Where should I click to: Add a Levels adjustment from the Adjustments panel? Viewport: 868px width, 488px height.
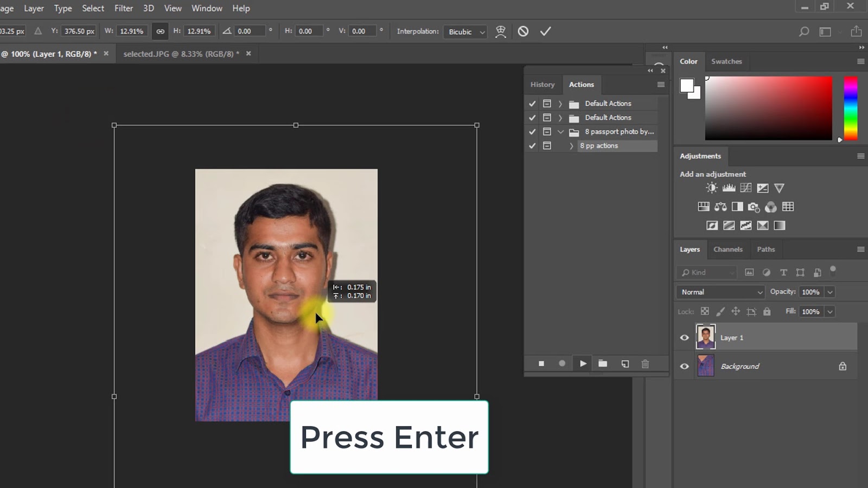click(x=729, y=188)
